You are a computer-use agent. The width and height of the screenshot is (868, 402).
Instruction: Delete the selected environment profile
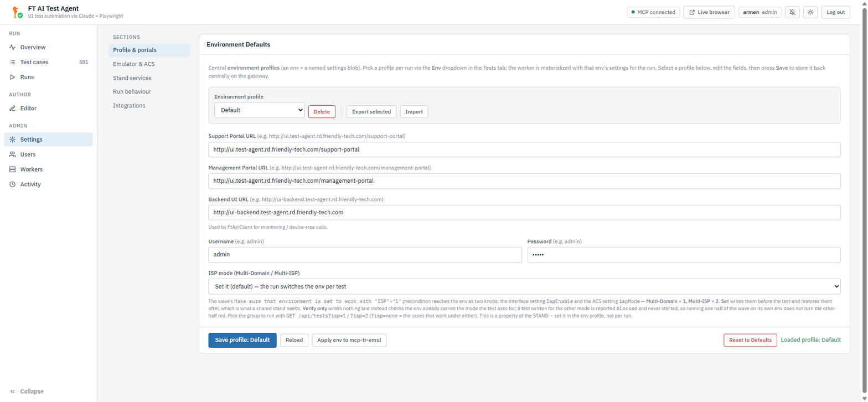(x=322, y=112)
